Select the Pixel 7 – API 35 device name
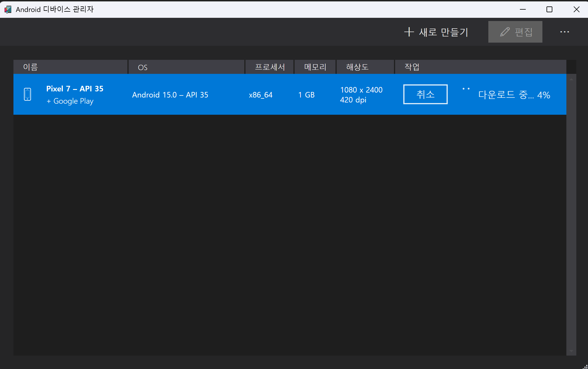588x369 pixels. point(75,89)
